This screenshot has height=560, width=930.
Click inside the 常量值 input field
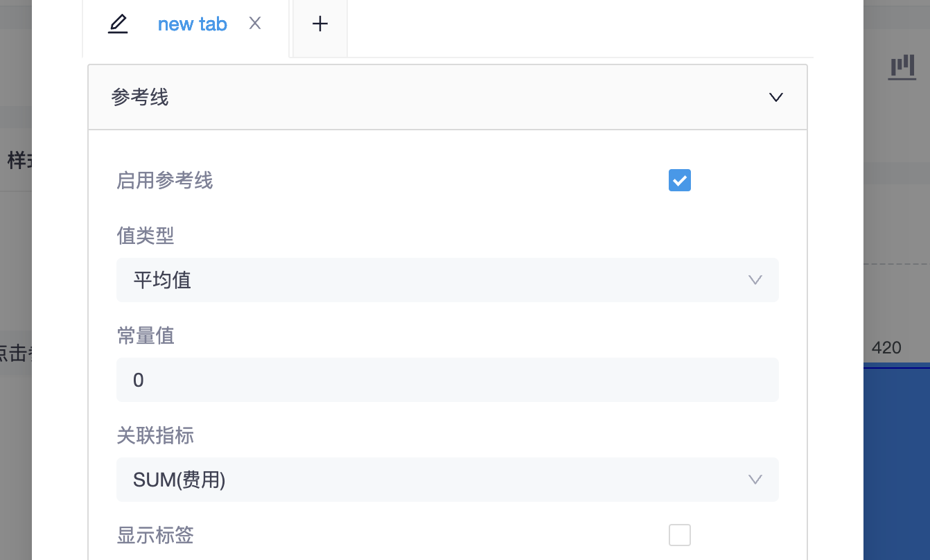[447, 380]
